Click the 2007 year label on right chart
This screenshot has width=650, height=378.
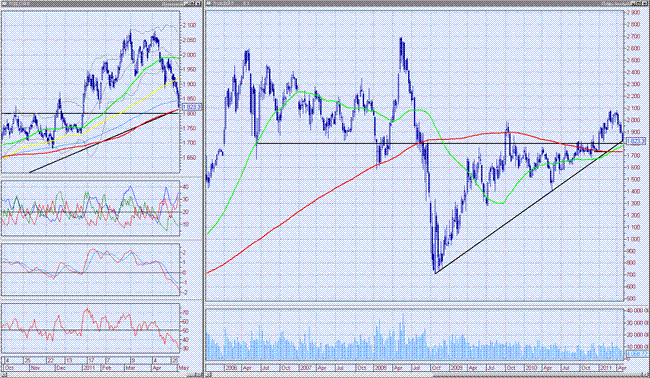(x=306, y=368)
